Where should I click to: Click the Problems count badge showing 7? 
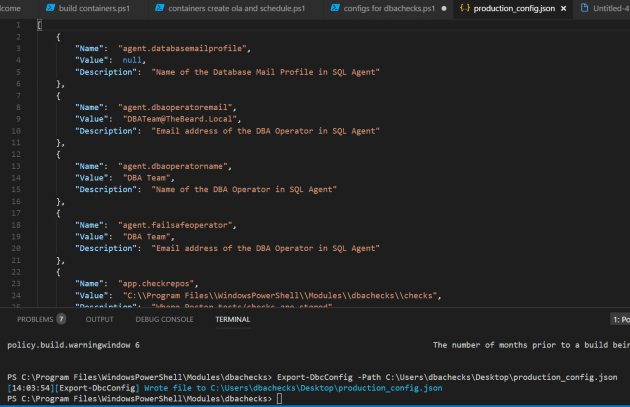pyautogui.click(x=61, y=319)
